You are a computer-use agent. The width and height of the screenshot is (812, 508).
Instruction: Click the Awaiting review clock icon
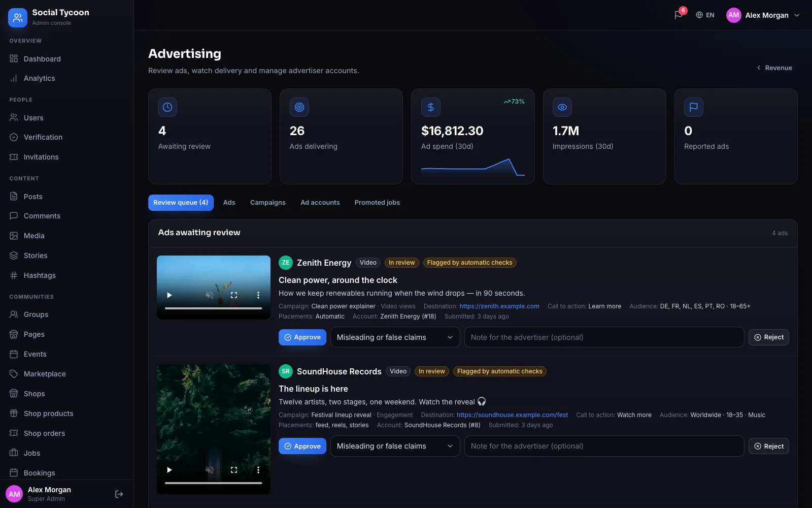click(167, 107)
